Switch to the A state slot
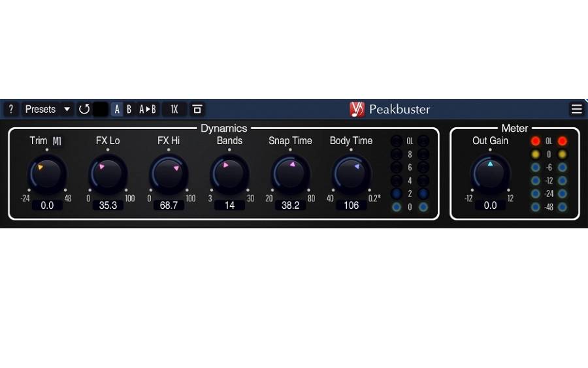Screen dimensions: 588x368 click(x=117, y=109)
